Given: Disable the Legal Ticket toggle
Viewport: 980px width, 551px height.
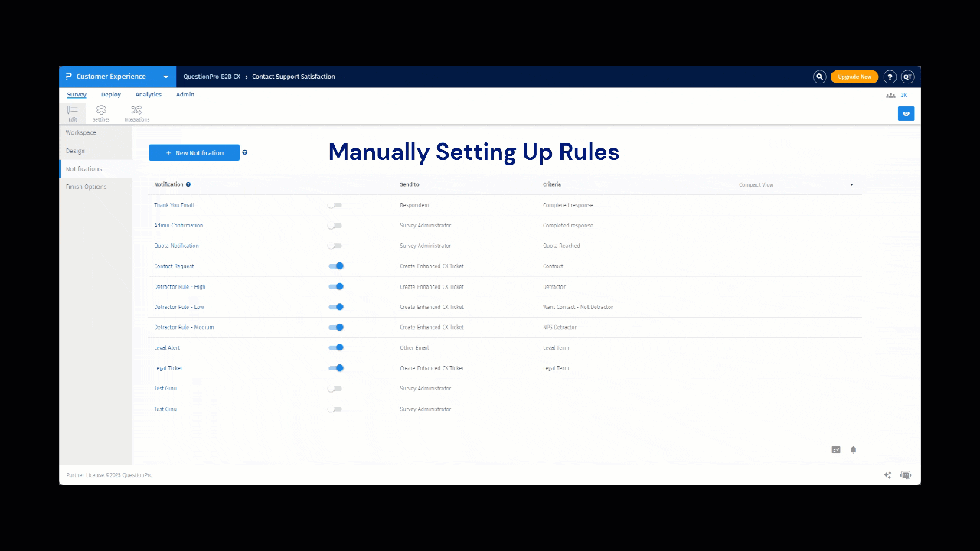Looking at the screenshot, I should coord(336,368).
